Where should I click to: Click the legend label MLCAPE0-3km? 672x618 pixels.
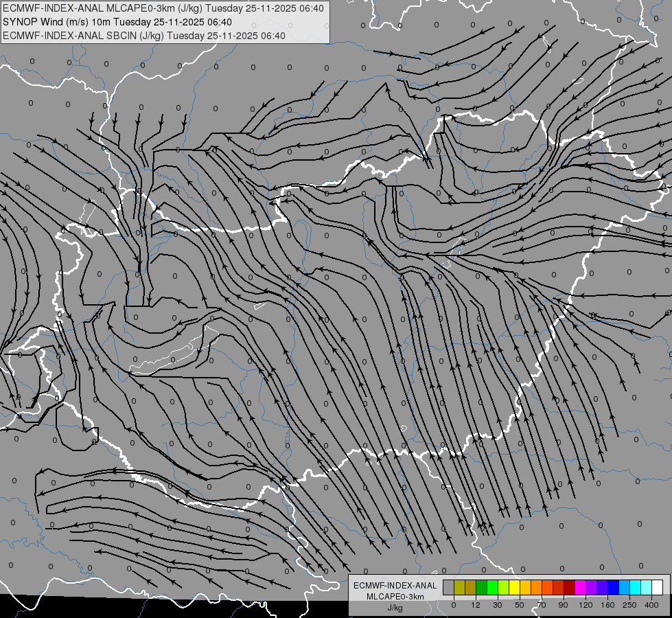coord(395,597)
